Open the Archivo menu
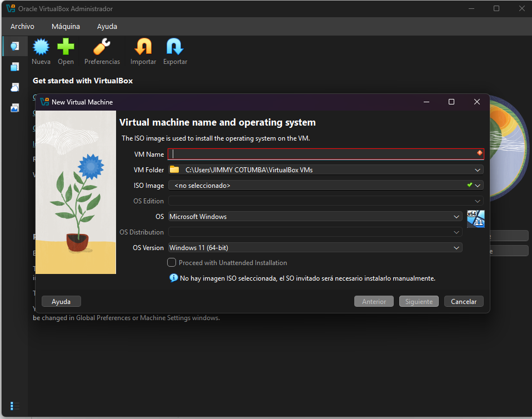The image size is (532, 419). point(22,26)
